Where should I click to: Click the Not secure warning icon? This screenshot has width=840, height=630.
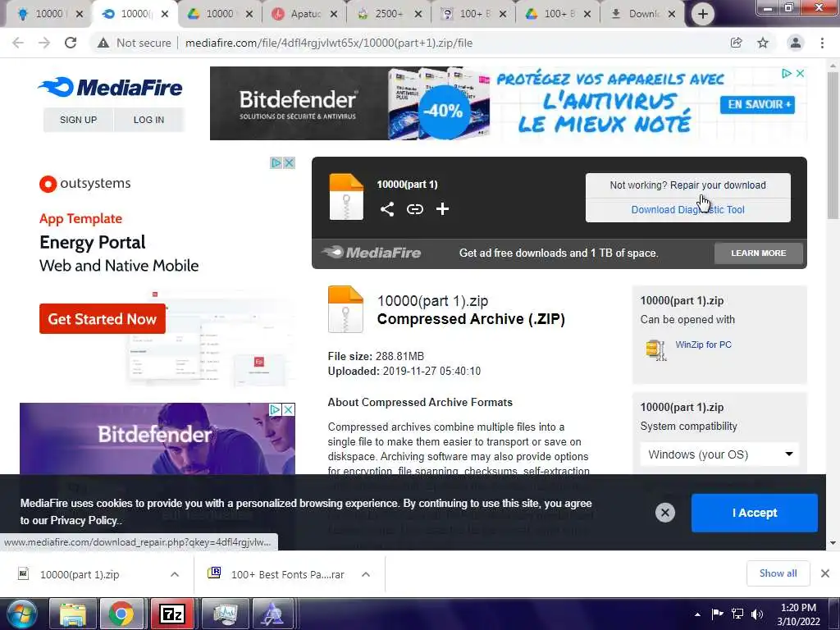[x=103, y=43]
